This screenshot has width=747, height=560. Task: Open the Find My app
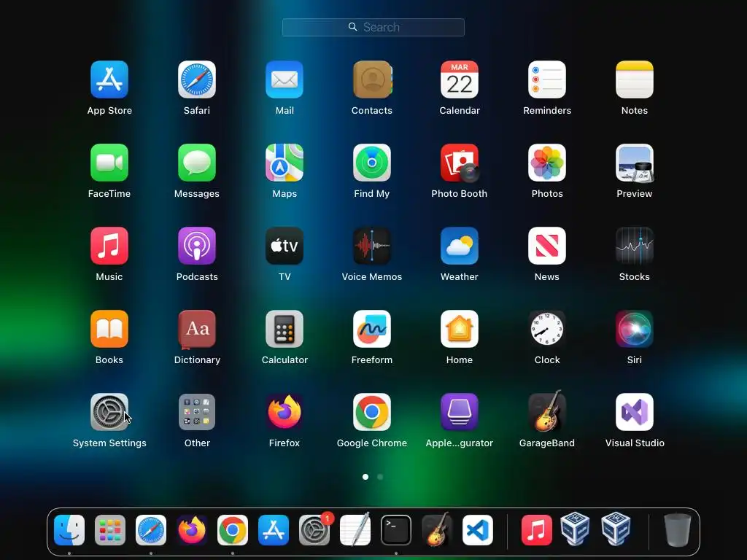tap(372, 163)
